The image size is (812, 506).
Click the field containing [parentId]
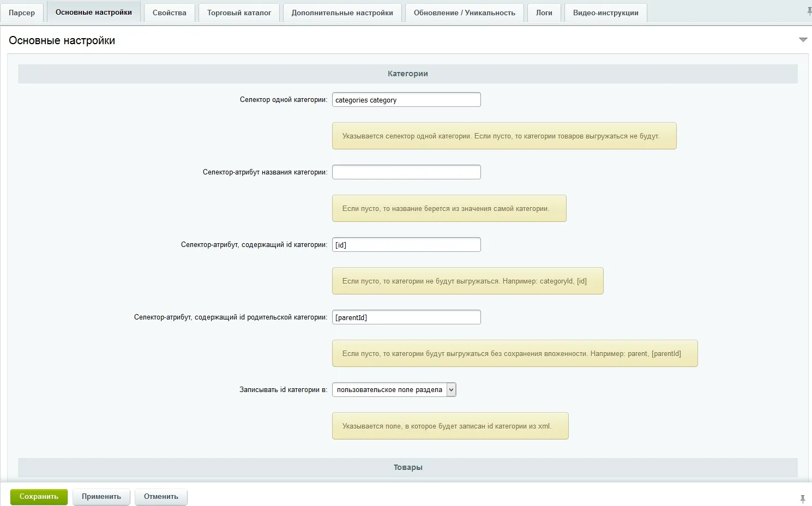[x=406, y=317]
